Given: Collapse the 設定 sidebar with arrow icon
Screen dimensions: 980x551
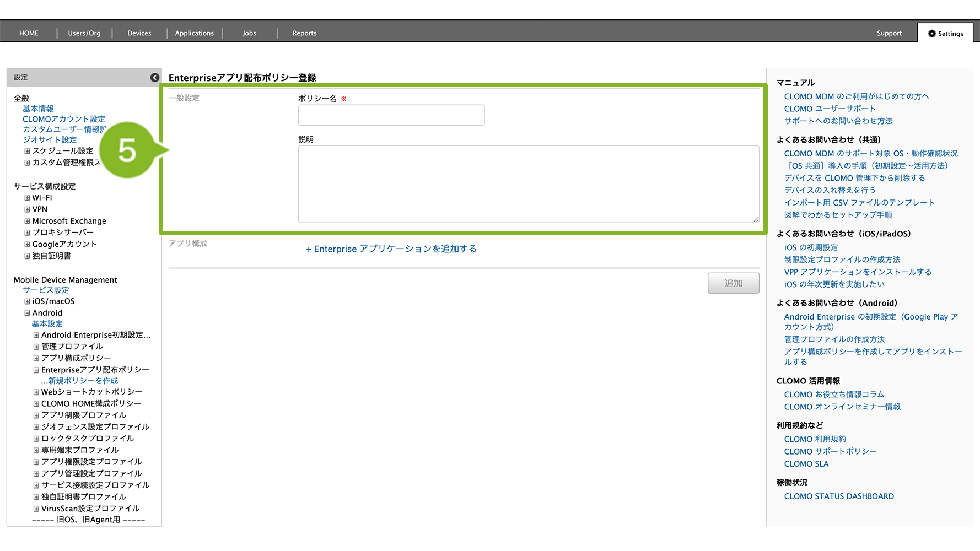Looking at the screenshot, I should pyautogui.click(x=155, y=78).
